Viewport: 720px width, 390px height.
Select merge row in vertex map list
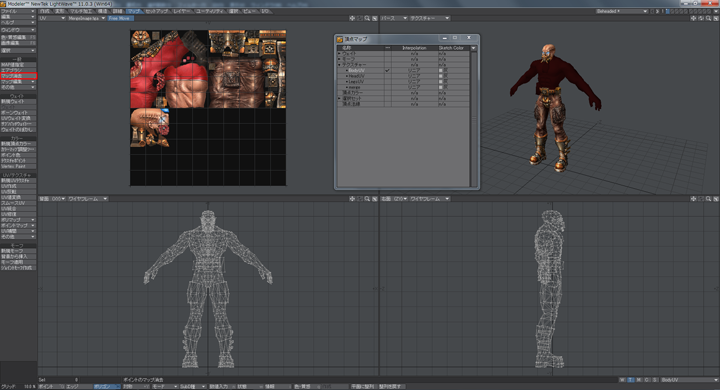pos(404,87)
